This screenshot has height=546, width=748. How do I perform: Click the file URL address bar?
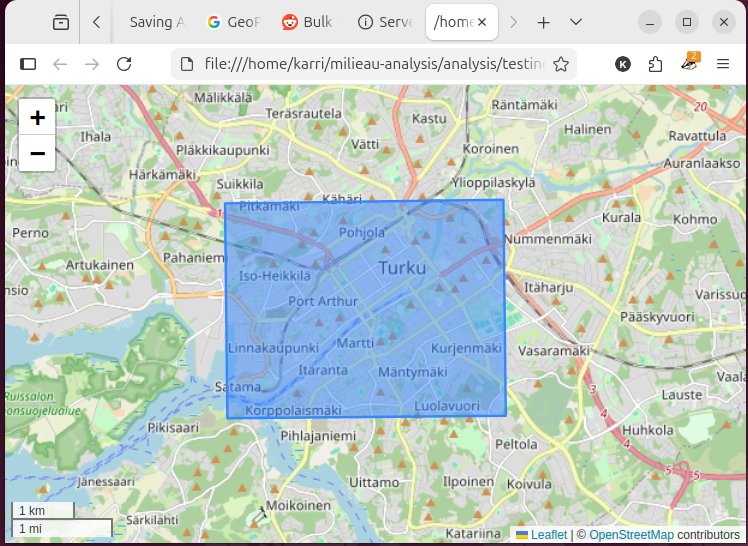375,64
